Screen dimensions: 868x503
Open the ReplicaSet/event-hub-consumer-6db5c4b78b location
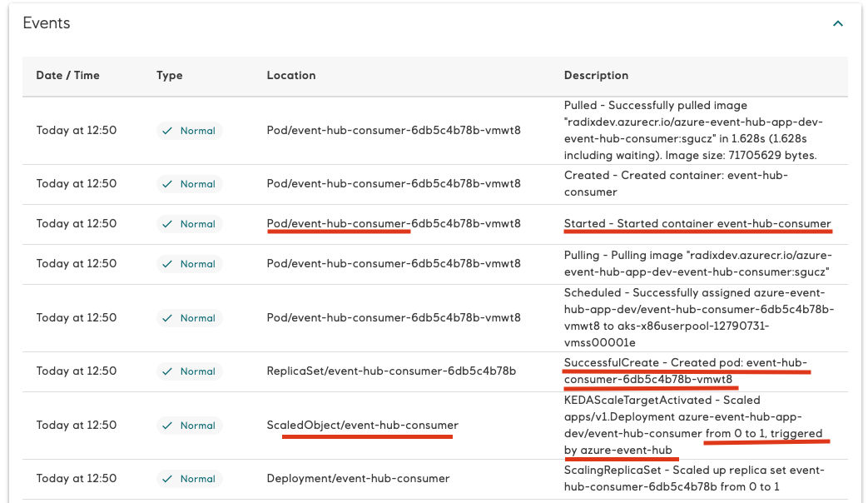(x=391, y=371)
